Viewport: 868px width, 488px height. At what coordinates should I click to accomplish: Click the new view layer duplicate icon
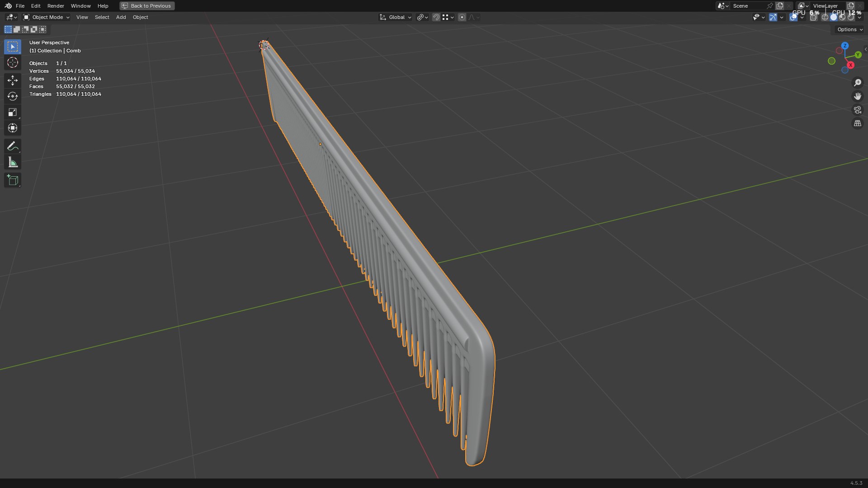pos(851,6)
